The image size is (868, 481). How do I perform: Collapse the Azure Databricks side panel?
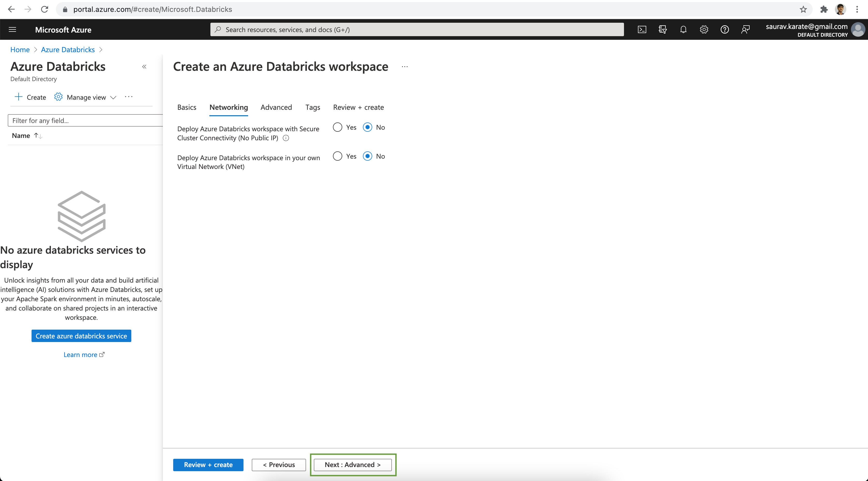(x=144, y=67)
